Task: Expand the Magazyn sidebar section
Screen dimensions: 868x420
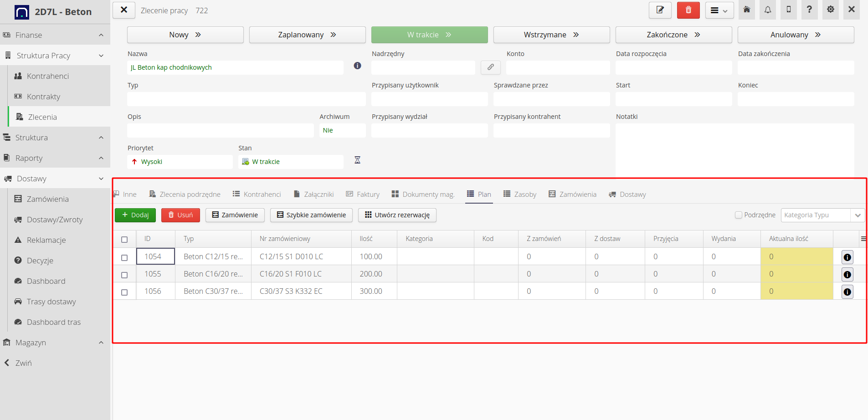Action: (55, 343)
